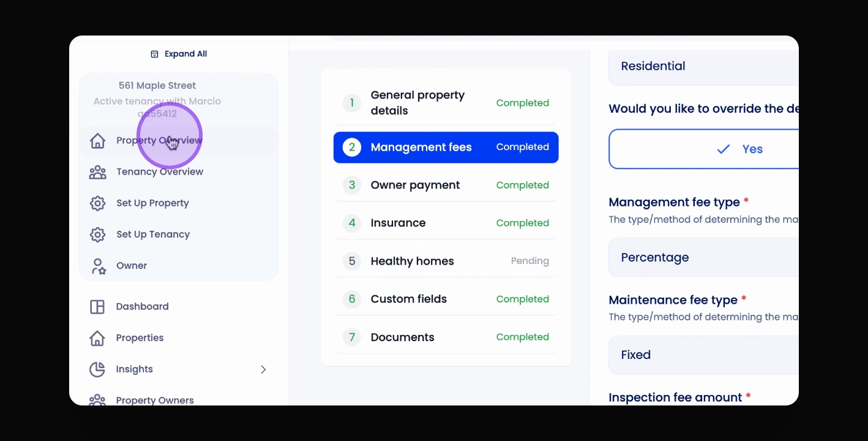Click the Expand All icon
The image size is (868, 441).
pos(154,54)
